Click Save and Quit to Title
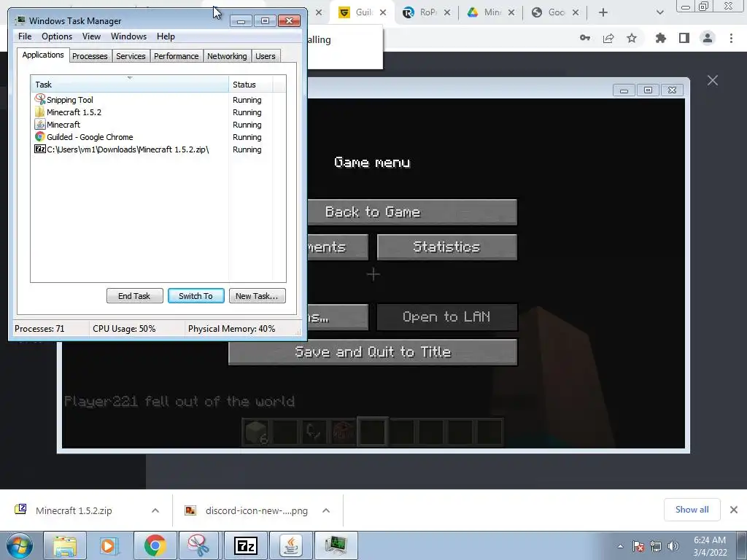 [373, 352]
